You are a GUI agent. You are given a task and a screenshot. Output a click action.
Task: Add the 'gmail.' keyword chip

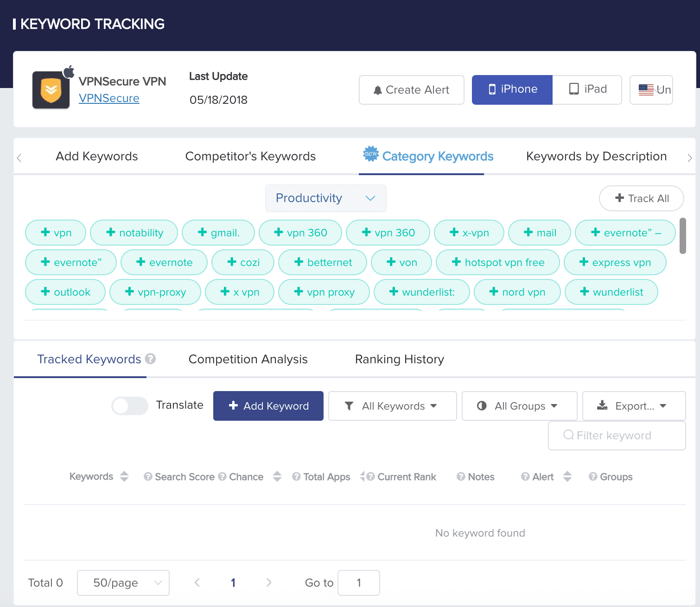click(x=218, y=233)
